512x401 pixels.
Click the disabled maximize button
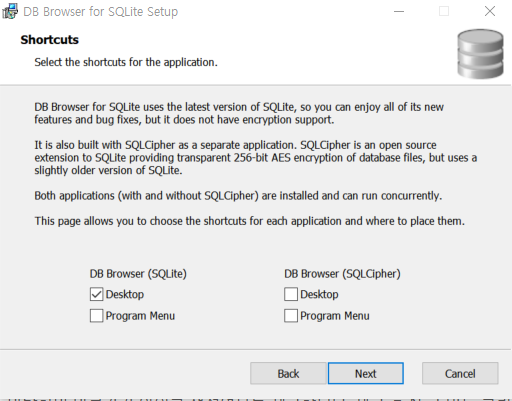[444, 11]
